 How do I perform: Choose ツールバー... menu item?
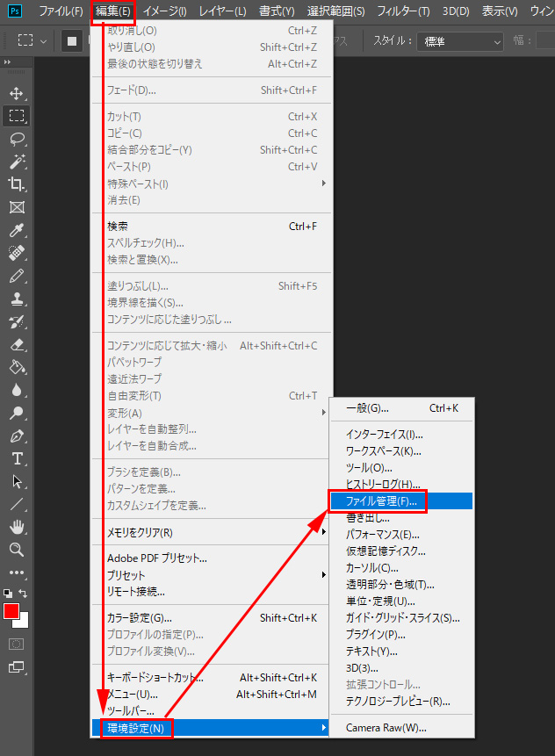coord(212,711)
